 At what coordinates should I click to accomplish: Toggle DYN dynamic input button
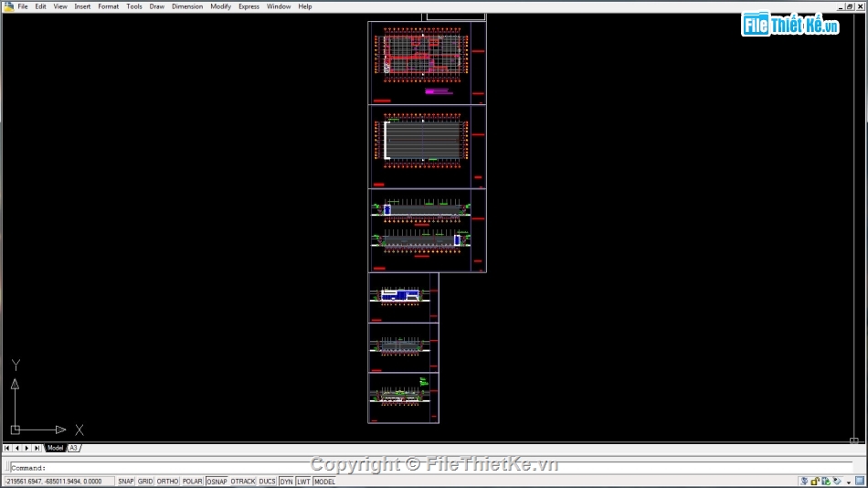coord(286,482)
